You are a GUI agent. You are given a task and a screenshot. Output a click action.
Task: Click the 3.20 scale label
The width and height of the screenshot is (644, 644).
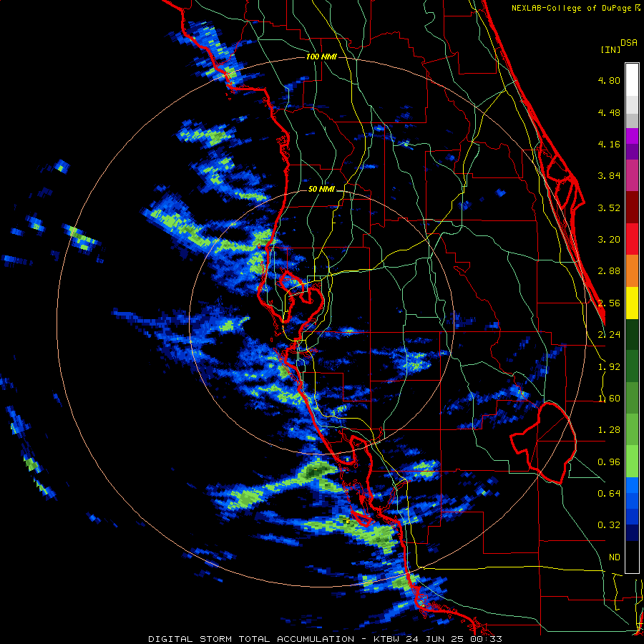tap(609, 240)
